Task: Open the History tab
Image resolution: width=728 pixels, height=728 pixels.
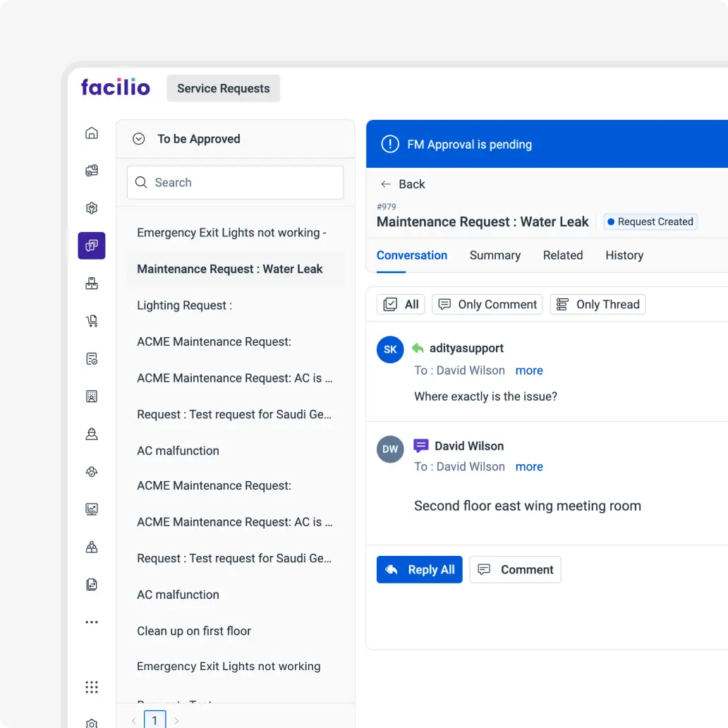Action: coord(624,255)
